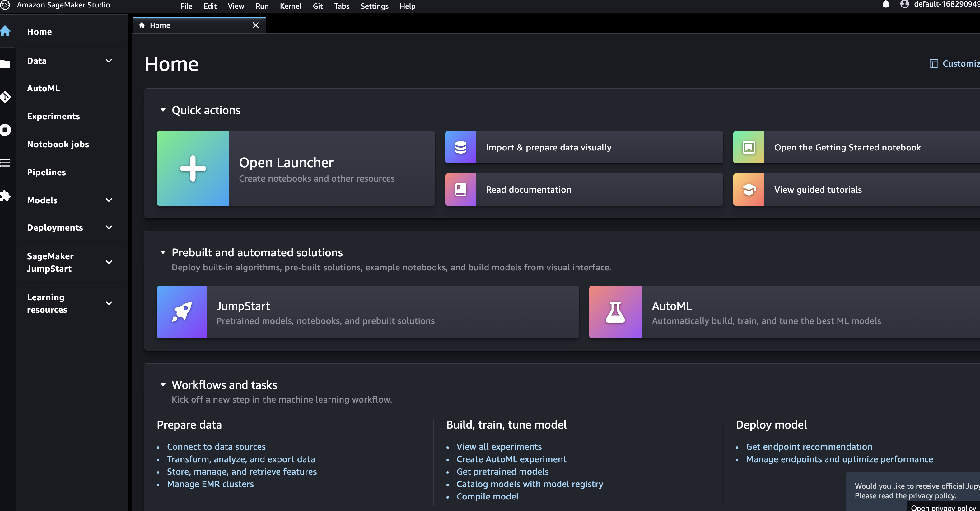Click the AutoML flask icon
980x511 pixels.
(615, 312)
